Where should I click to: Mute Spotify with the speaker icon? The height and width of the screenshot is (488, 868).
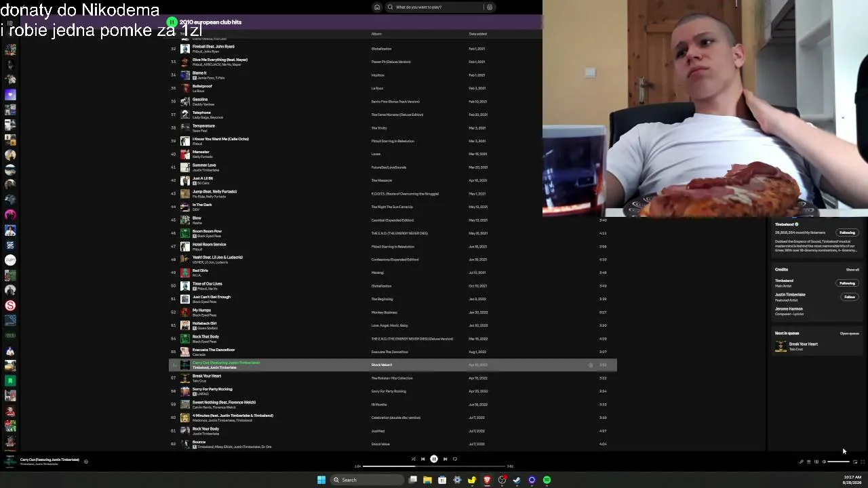(824, 462)
